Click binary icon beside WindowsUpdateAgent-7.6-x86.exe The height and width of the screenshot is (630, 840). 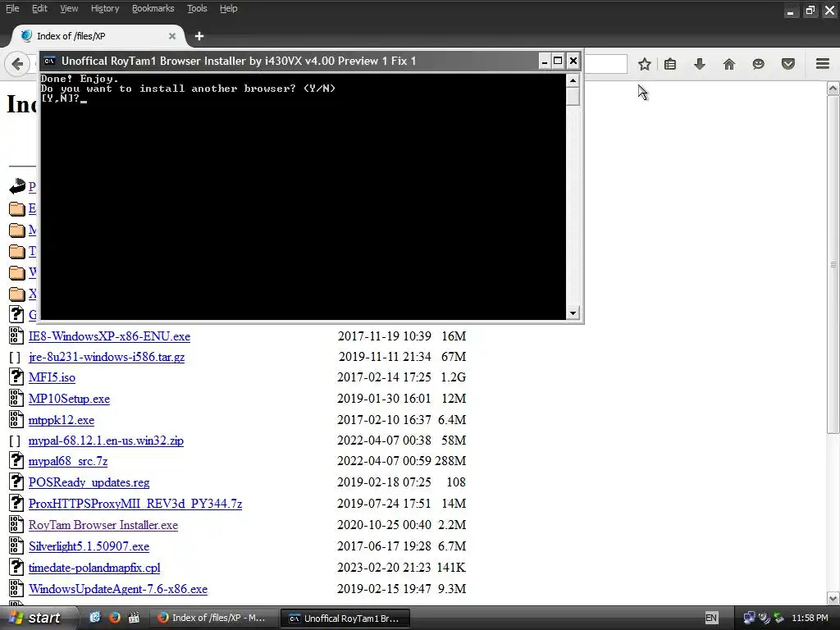16,589
